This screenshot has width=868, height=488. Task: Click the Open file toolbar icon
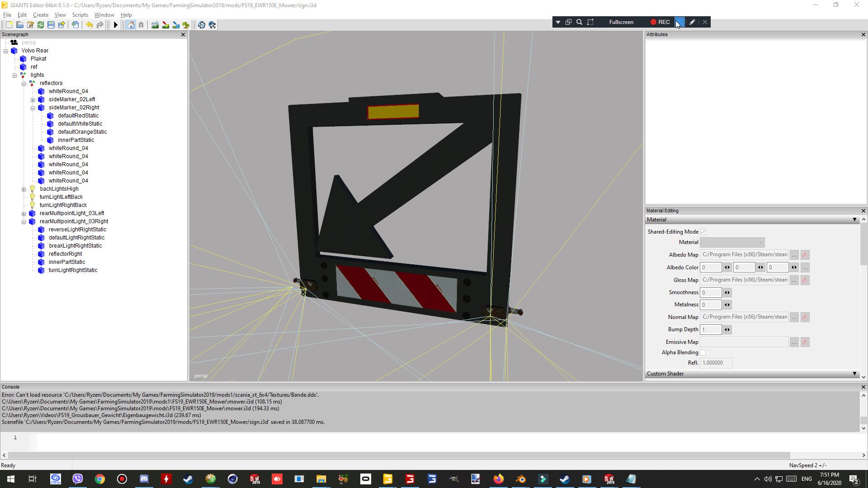[19, 25]
